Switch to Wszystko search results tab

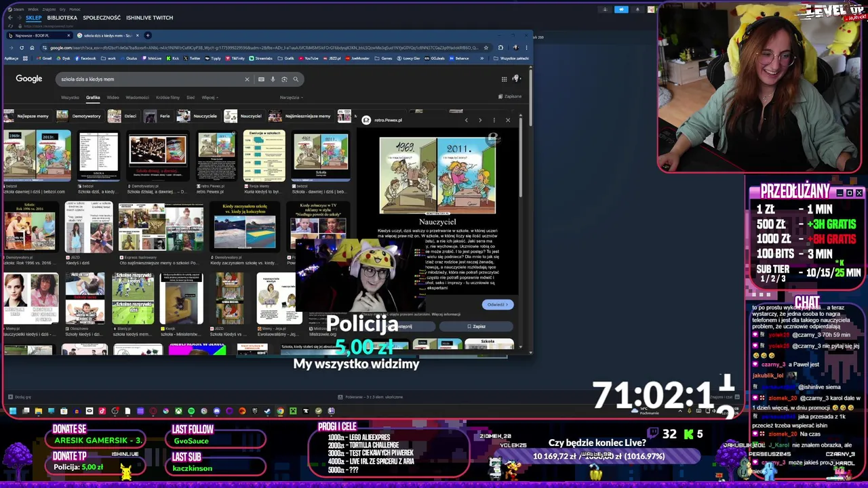(x=70, y=98)
